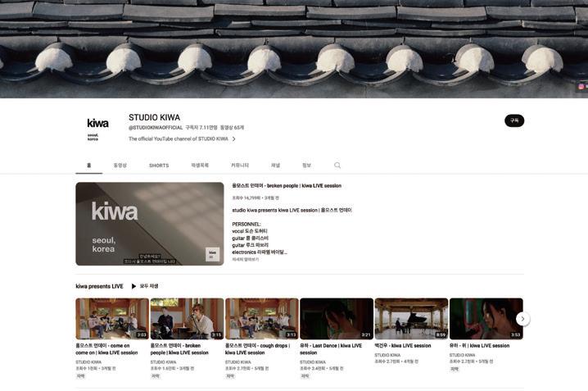Screen dimensions: 588x391
Task: Open the 'cough drops' video thumbnail
Action: pyautogui.click(x=262, y=319)
